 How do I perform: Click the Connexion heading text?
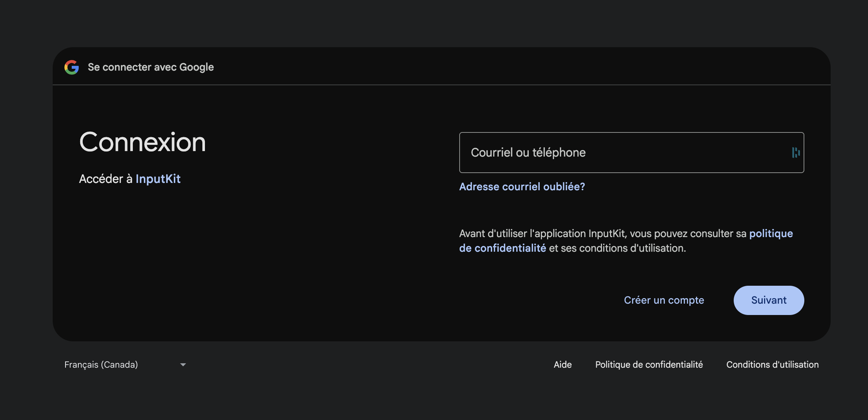point(142,142)
